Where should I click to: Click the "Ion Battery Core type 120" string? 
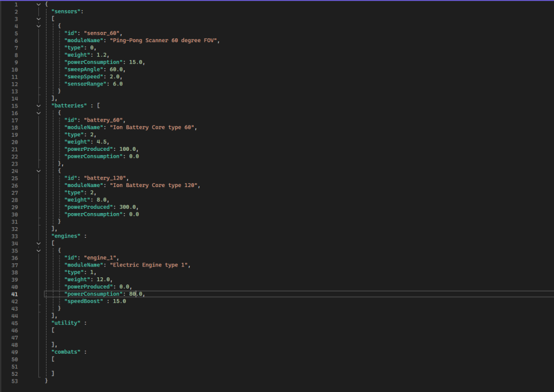tap(155, 185)
